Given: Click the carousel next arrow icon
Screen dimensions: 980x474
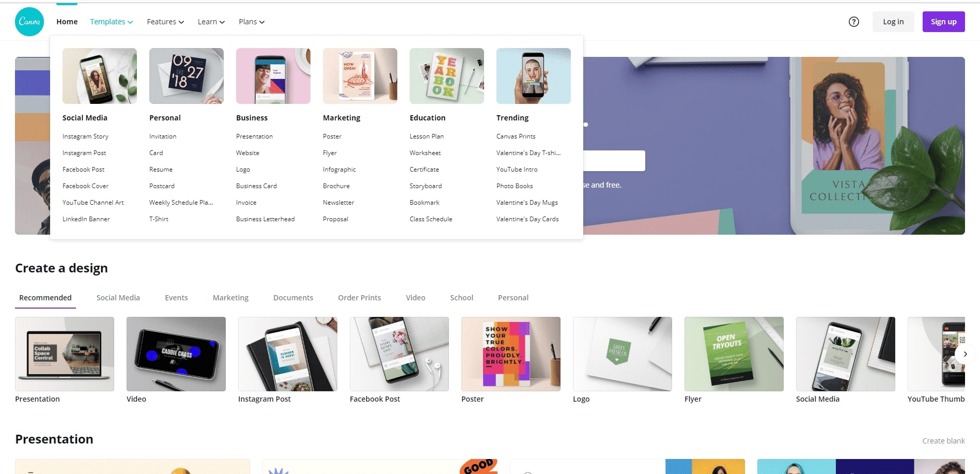Looking at the screenshot, I should [965, 354].
